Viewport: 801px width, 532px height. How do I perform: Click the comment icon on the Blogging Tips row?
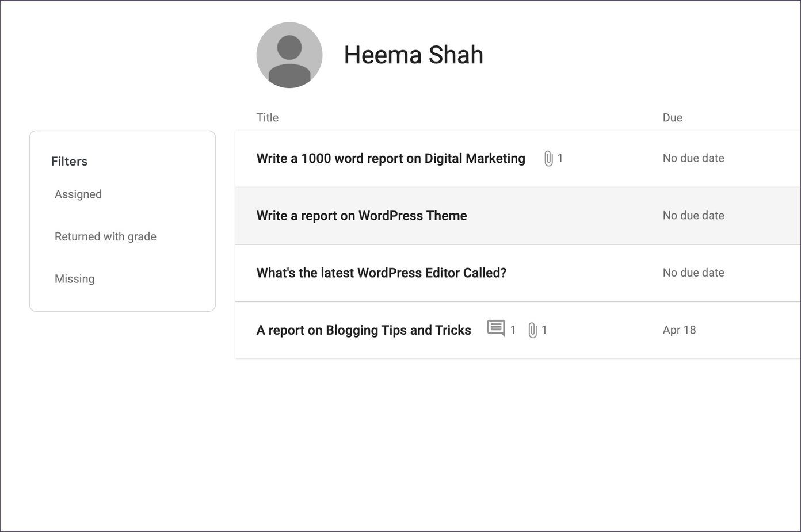(x=496, y=328)
